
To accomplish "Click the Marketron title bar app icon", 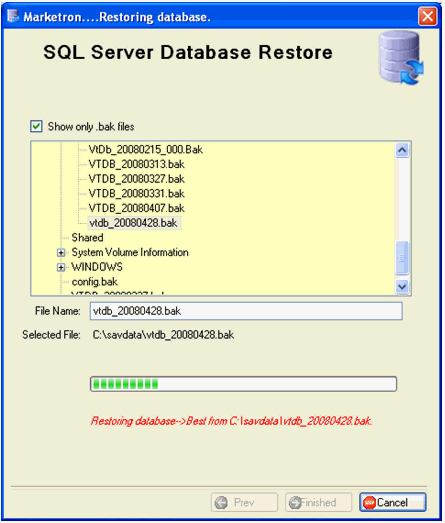I will 13,16.
